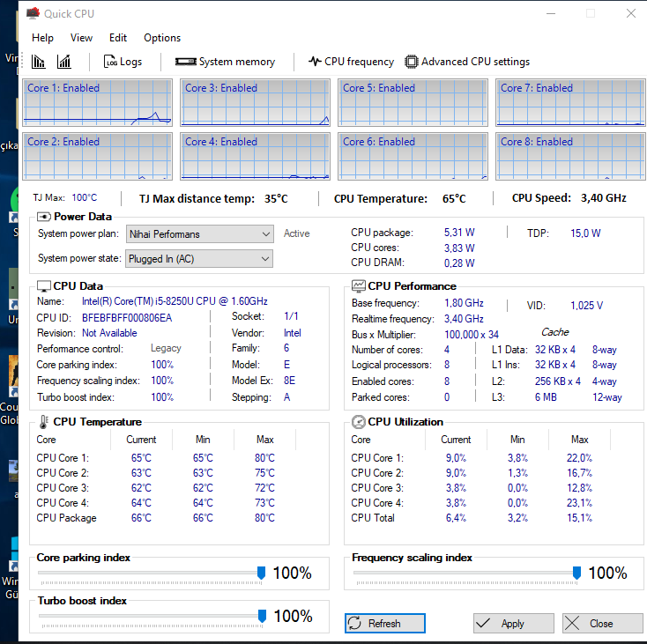Click the Core 6 Enabled graph panel
The image size is (647, 644).
(x=413, y=156)
